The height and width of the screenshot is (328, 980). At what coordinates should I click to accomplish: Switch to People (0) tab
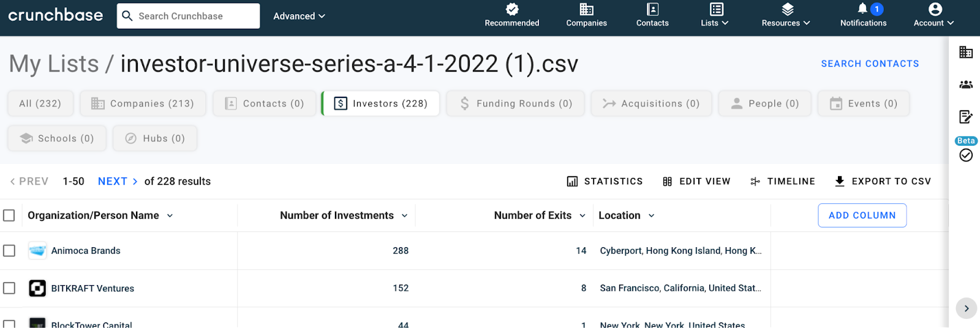tap(764, 103)
